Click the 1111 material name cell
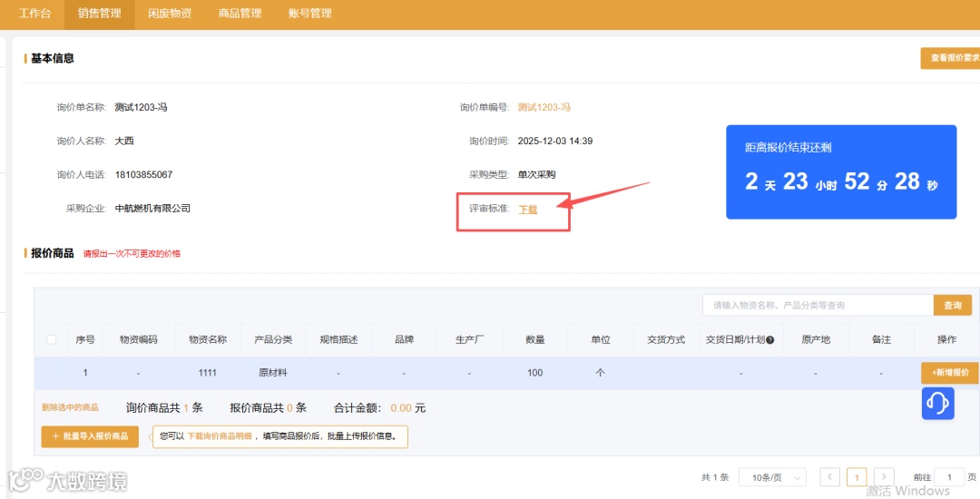980x499 pixels. 208,372
